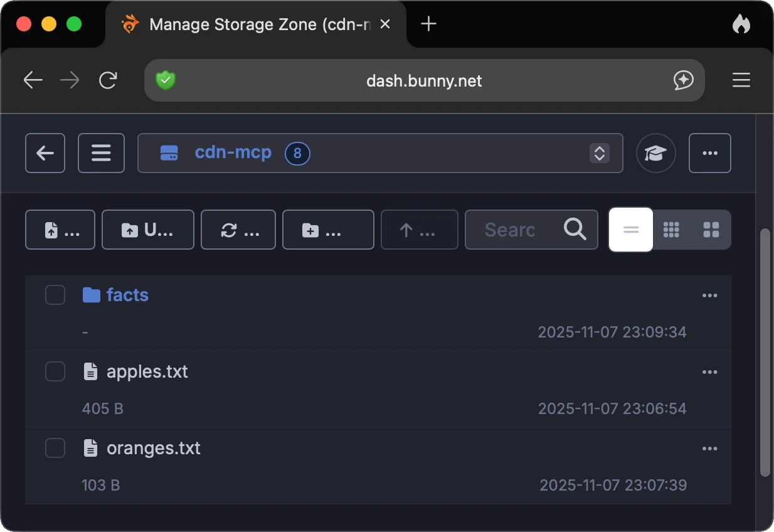This screenshot has width=774, height=532.
Task: Open a new tab with the plus button
Action: coord(428,24)
